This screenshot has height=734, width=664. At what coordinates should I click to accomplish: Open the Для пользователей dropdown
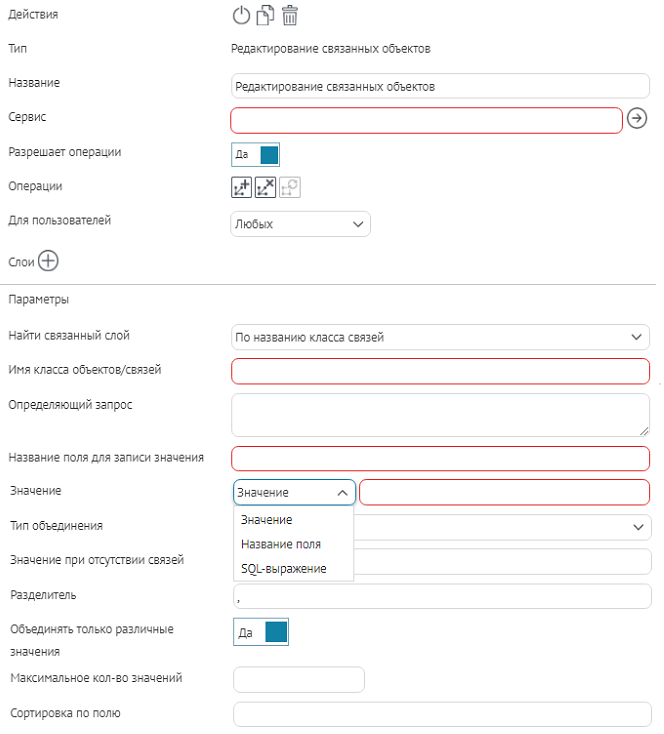pyautogui.click(x=300, y=224)
